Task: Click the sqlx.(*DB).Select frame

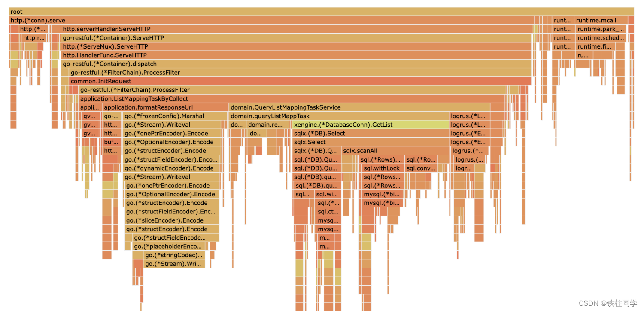Action: (370, 133)
